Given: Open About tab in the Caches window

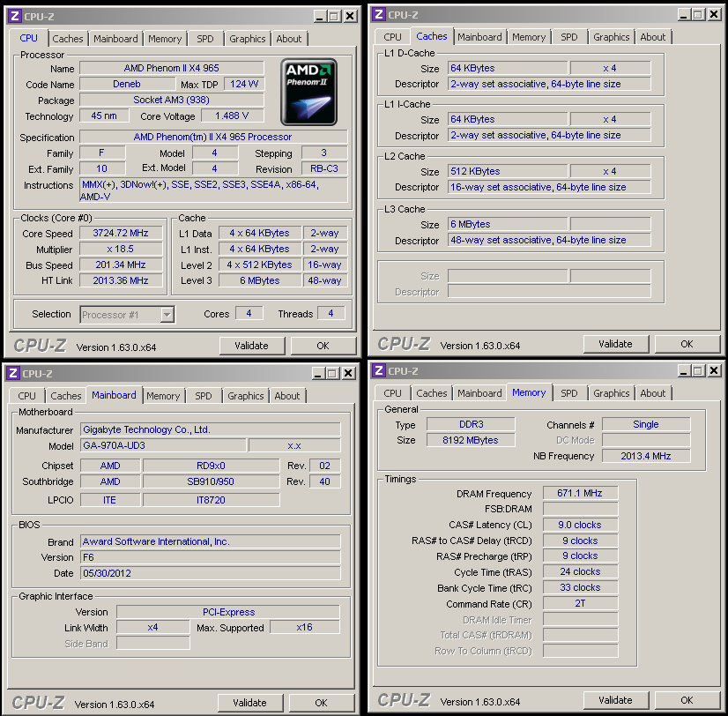Looking at the screenshot, I should pyautogui.click(x=653, y=37).
